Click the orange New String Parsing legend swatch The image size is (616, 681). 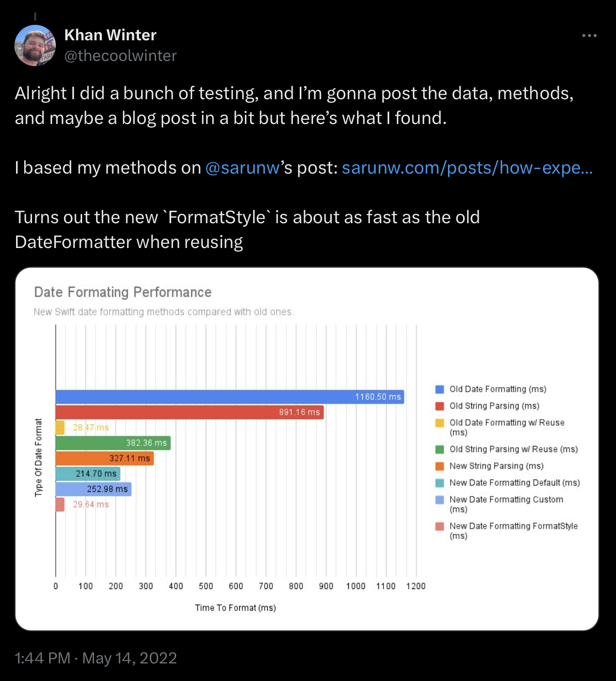point(440,466)
